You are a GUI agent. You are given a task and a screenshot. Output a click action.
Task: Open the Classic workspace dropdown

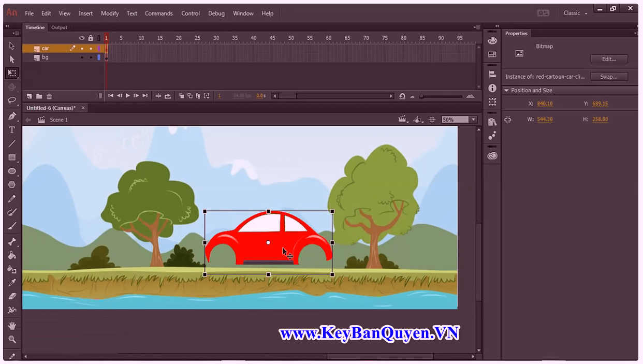coord(575,13)
